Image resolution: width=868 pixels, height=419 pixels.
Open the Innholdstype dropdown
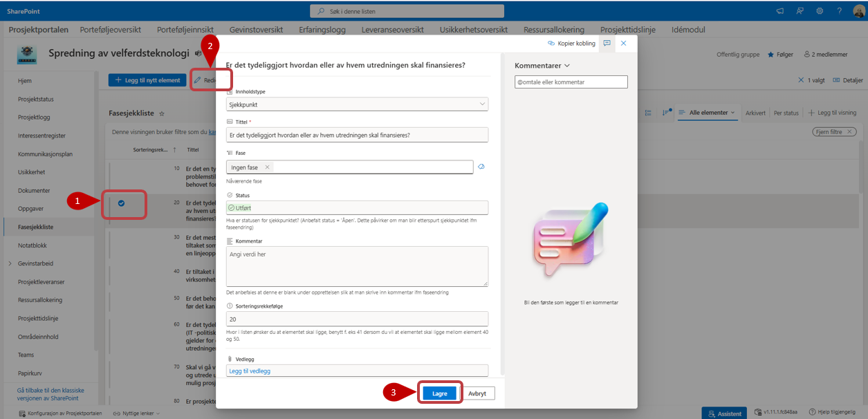[x=357, y=104]
